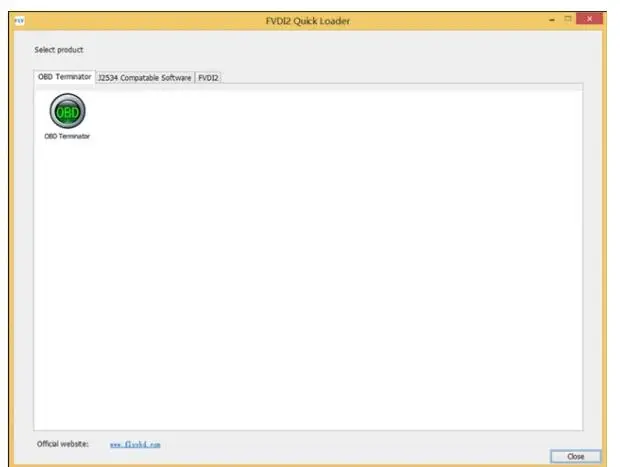Minimize the FVDI2 Quick Loader window

(x=552, y=19)
